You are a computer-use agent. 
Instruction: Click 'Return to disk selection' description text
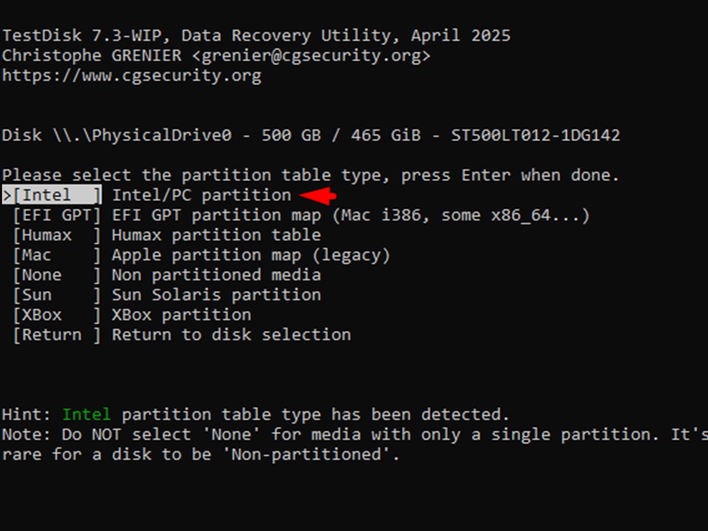point(231,335)
